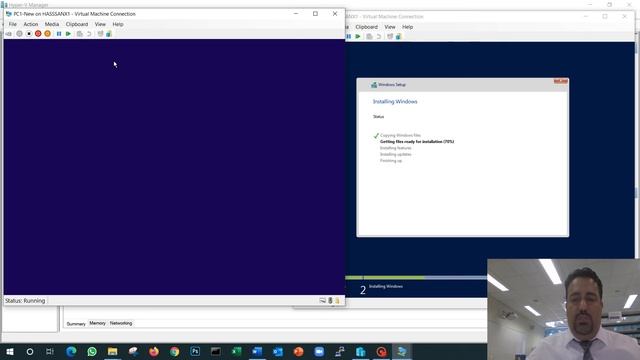Image resolution: width=640 pixels, height=360 pixels.
Task: Close the Windows Setup dialog
Action: [x=560, y=81]
